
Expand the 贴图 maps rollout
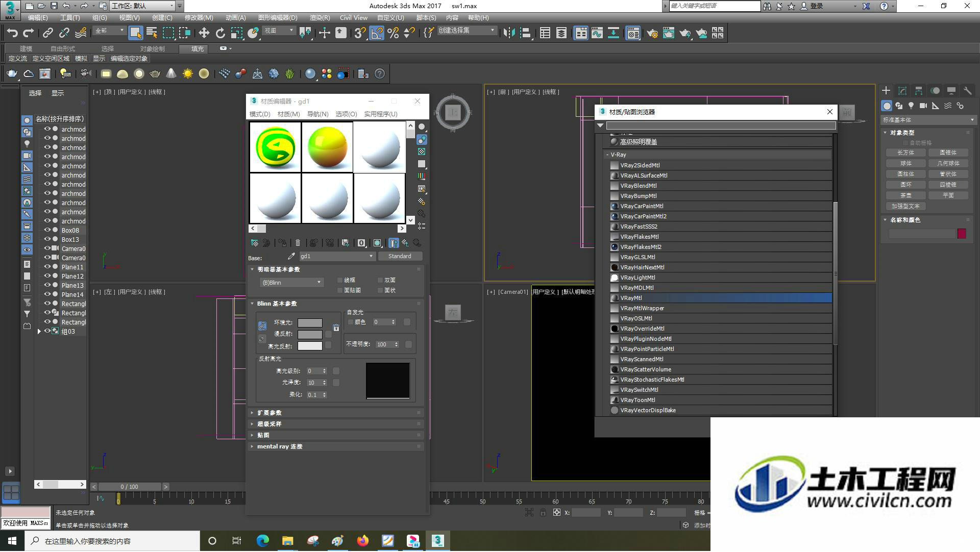pos(335,435)
